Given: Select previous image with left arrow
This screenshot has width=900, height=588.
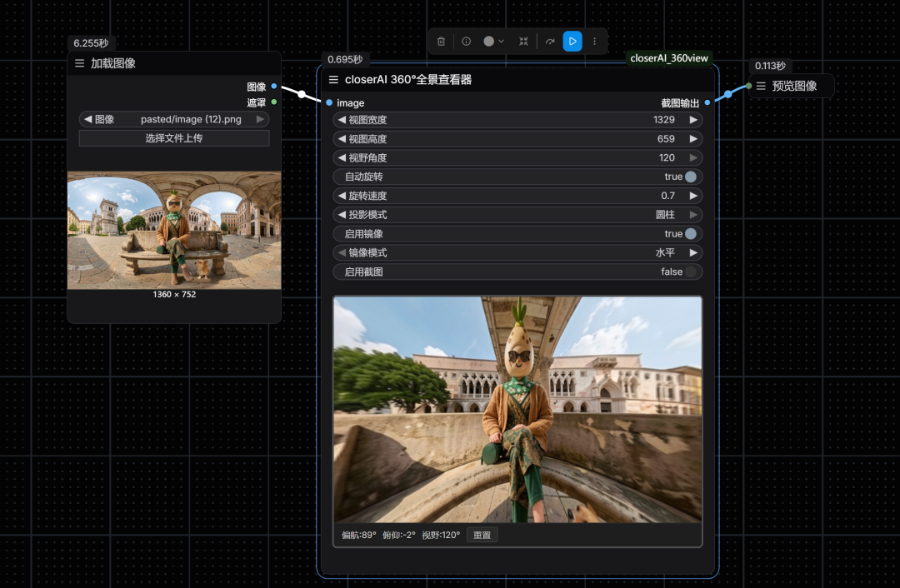Looking at the screenshot, I should click(x=87, y=119).
